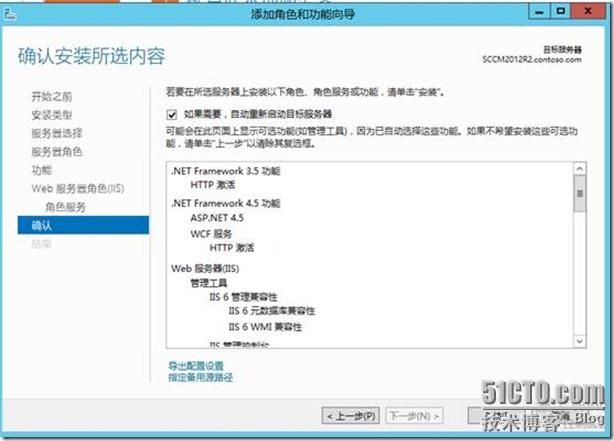Select IIS 6 元数据库兼容性 entry
This screenshot has height=441, width=614.
click(272, 311)
